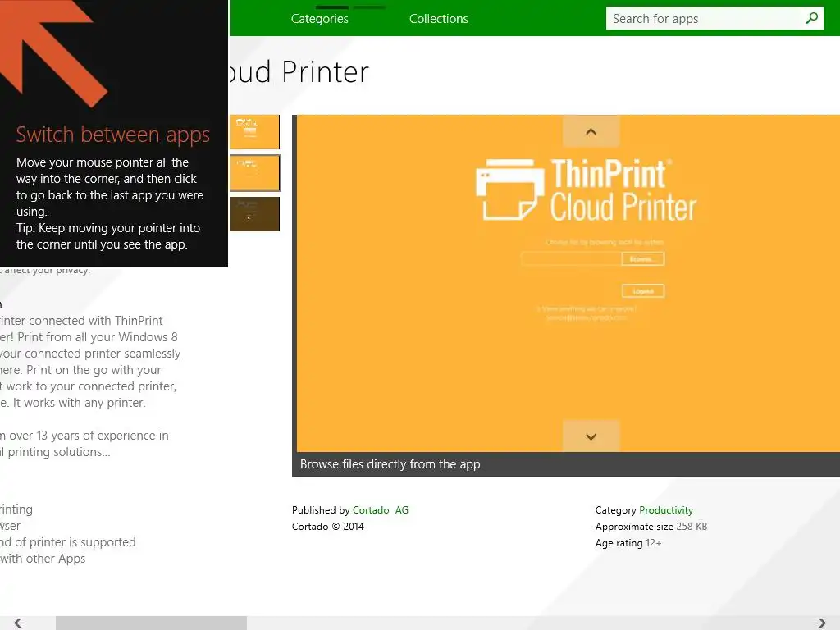Click the horizontal scrollbar right arrow
The image size is (840, 630).
822,623
